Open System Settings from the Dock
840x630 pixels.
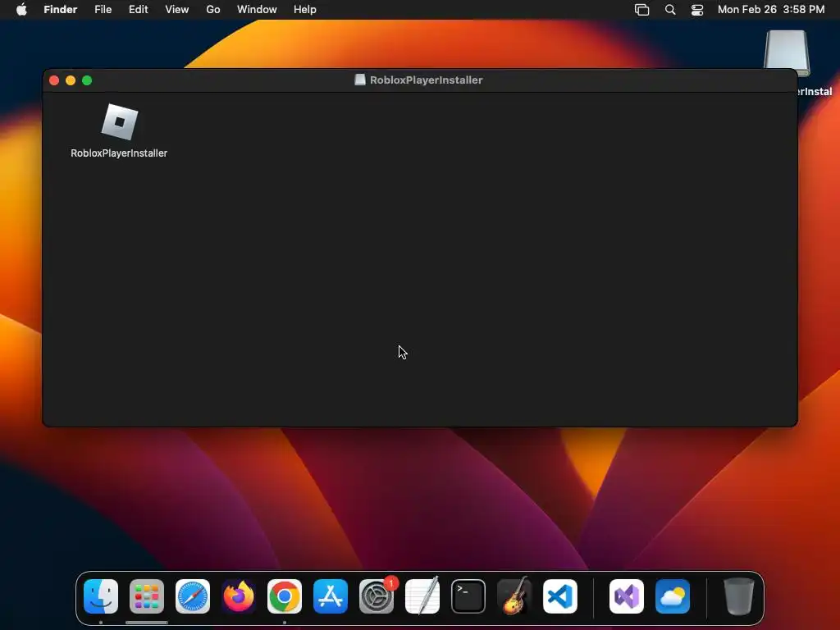377,596
